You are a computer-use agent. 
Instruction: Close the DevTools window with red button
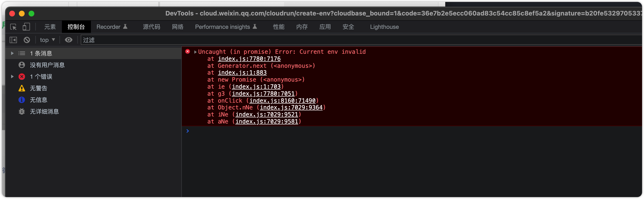point(12,14)
